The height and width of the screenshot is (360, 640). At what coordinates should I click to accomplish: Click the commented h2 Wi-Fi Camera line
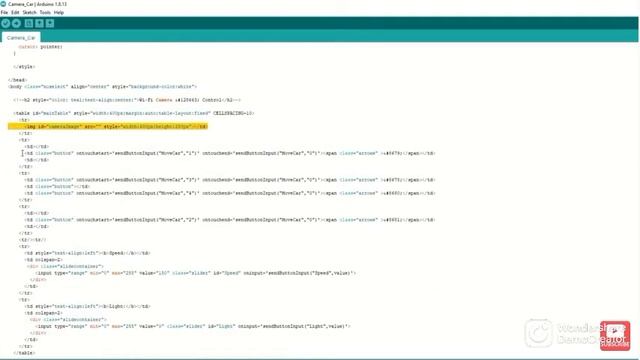pyautogui.click(x=127, y=100)
